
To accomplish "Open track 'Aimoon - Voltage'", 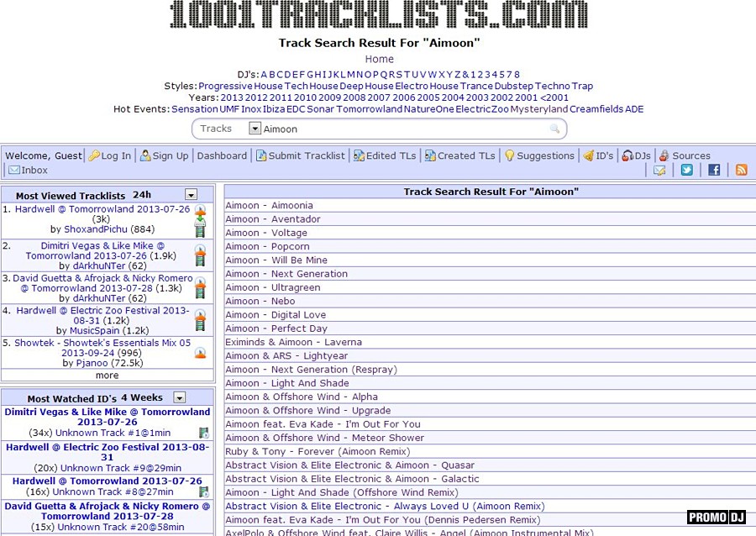I will tap(266, 233).
